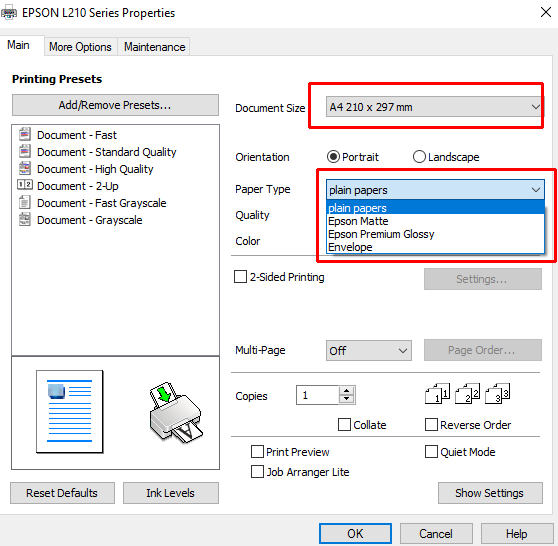
Task: Click the collated copies 1-1 icon
Action: point(437,394)
